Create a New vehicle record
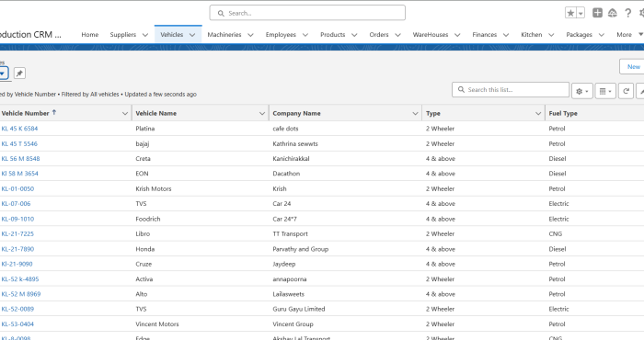This screenshot has width=644, height=340. click(x=633, y=66)
